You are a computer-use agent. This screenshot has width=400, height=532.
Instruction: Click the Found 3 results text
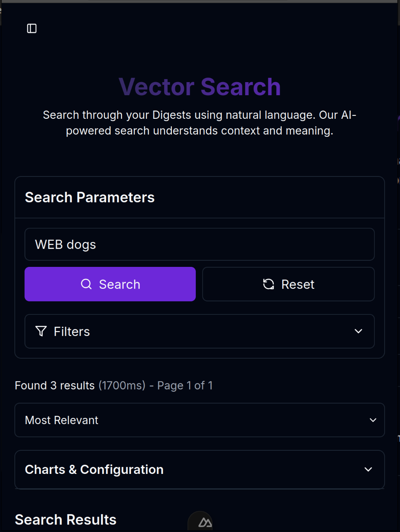pos(55,386)
